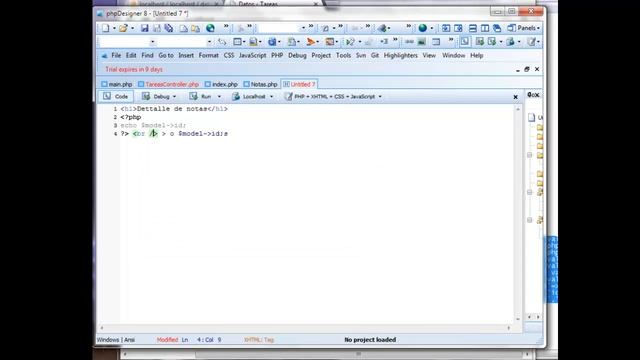Open the Localhost dropdown arrow
This screenshot has width=640, height=360.
pos(271,97)
